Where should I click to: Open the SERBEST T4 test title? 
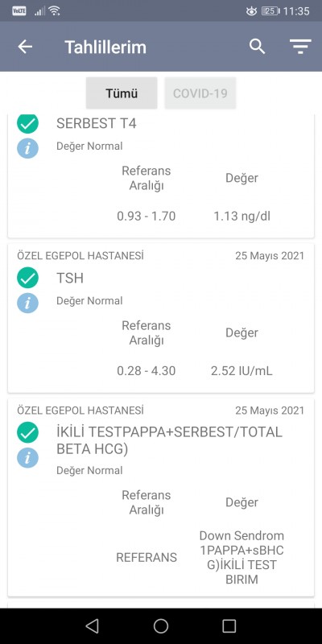96,123
